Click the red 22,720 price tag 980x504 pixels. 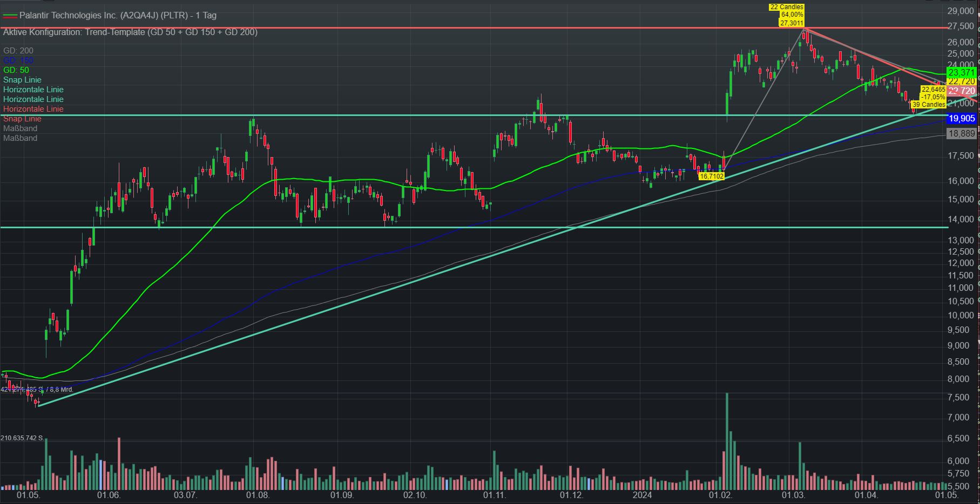pos(962,91)
